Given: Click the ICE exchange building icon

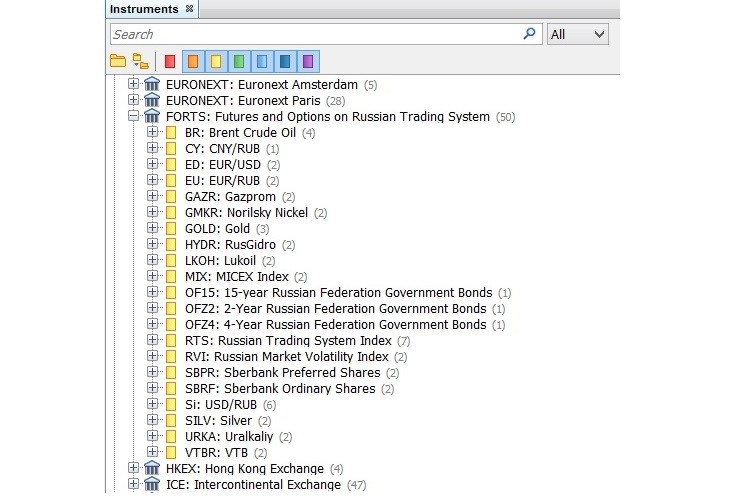Looking at the screenshot, I should click(152, 484).
